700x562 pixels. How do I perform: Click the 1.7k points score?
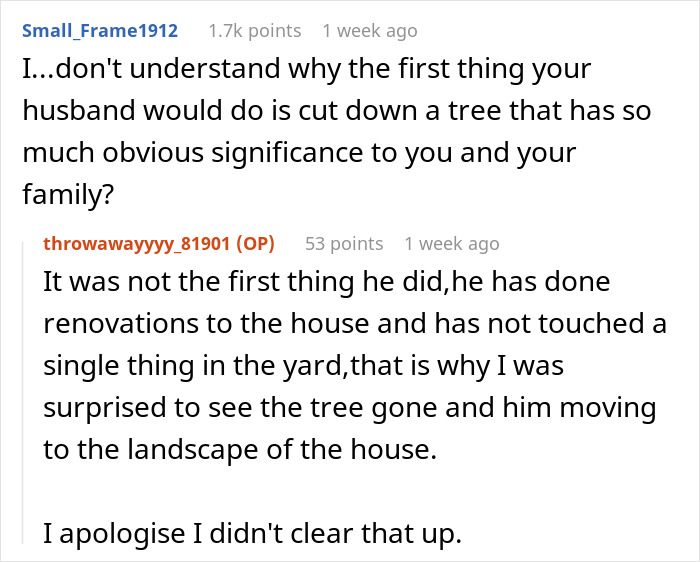point(254,31)
